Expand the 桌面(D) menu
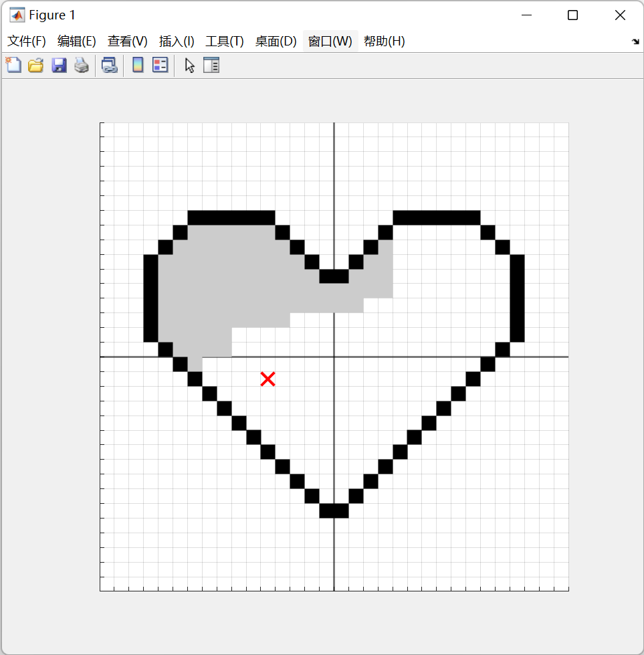 click(x=276, y=41)
